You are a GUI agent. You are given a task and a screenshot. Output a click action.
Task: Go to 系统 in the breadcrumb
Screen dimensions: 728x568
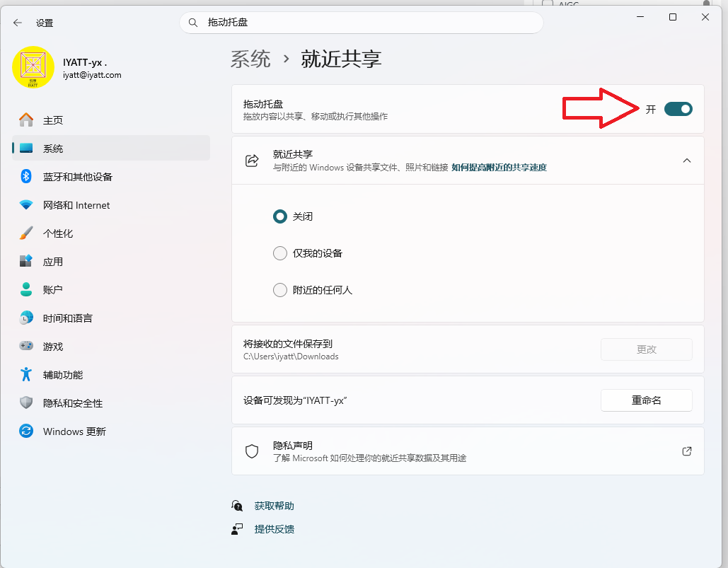pos(250,59)
